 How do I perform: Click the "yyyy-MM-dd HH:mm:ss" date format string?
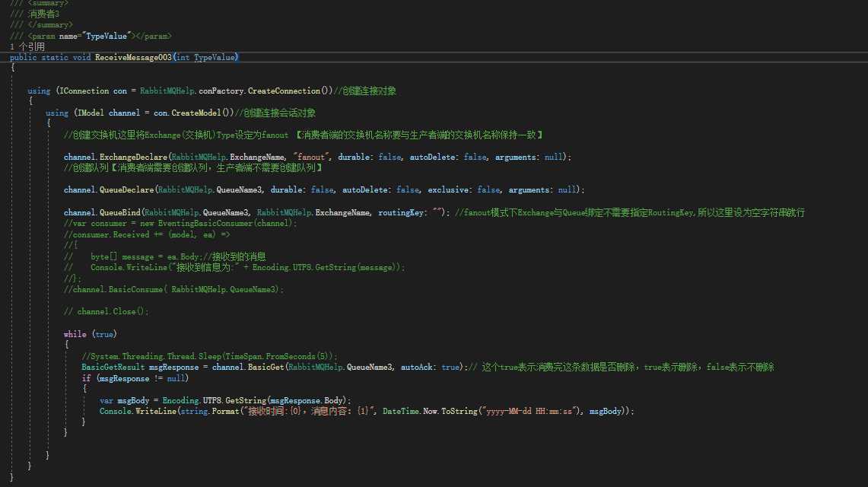[x=529, y=411]
